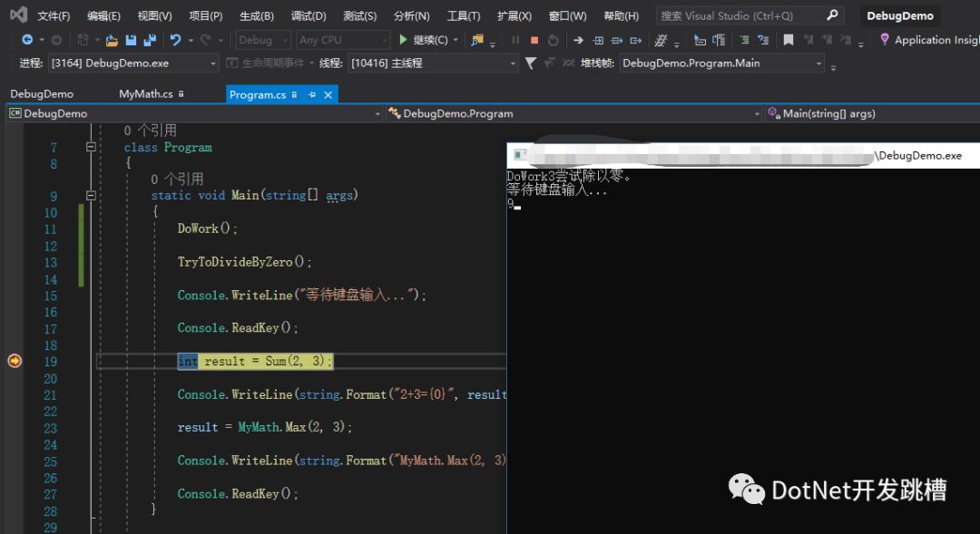
Task: Click the Find in Files icon
Action: (x=477, y=41)
